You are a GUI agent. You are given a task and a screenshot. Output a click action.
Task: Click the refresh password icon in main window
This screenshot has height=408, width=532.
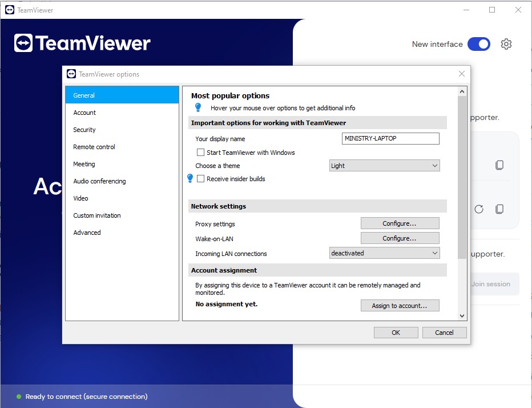point(479,209)
